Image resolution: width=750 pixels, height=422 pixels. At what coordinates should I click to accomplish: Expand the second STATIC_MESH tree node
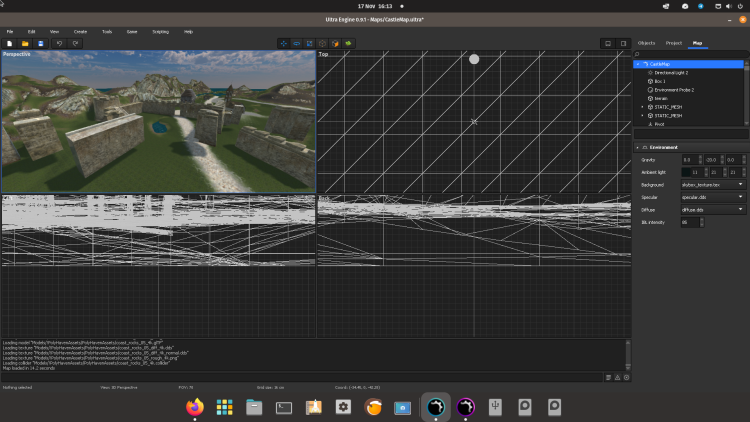point(642,116)
